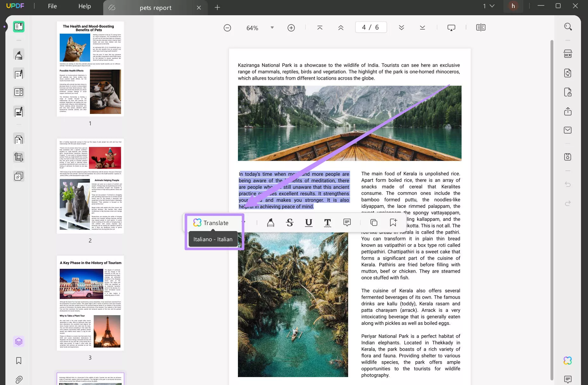Open the Crop Pages tool in sidebar
The height and width of the screenshot is (385, 588).
[19, 157]
